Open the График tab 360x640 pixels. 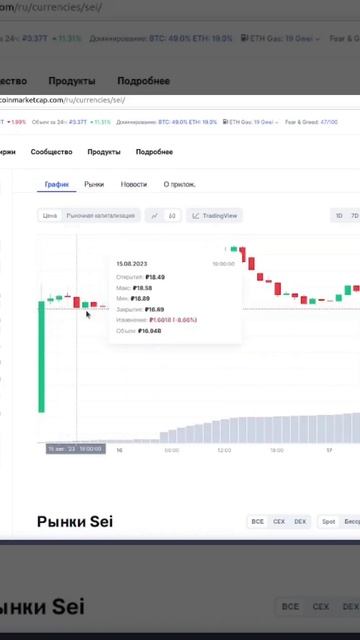[x=57, y=184]
